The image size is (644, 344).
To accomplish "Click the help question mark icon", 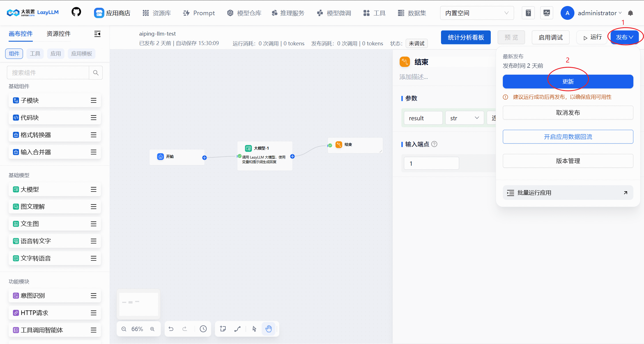I will coord(528,13).
